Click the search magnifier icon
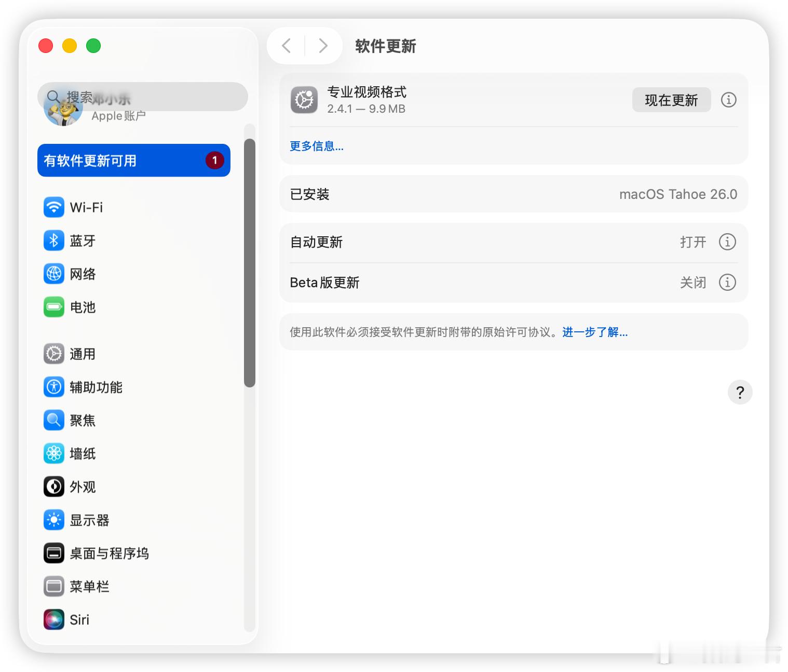 [53, 97]
